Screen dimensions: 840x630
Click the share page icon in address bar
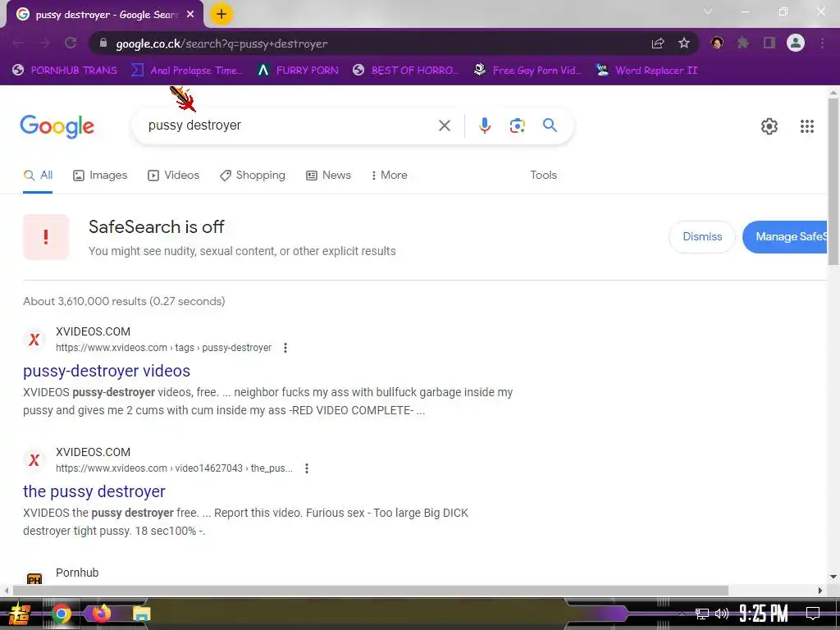[x=658, y=43]
